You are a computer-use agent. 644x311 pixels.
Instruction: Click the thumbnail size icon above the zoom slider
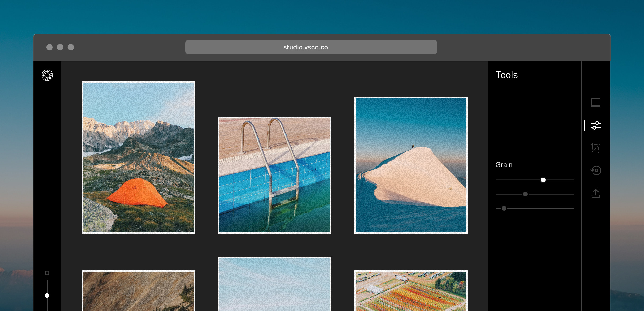47,273
